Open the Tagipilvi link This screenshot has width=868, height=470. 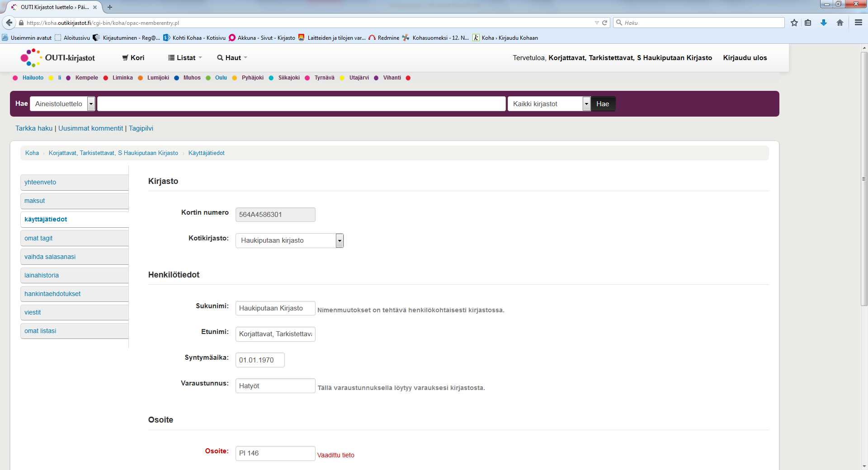pos(141,128)
